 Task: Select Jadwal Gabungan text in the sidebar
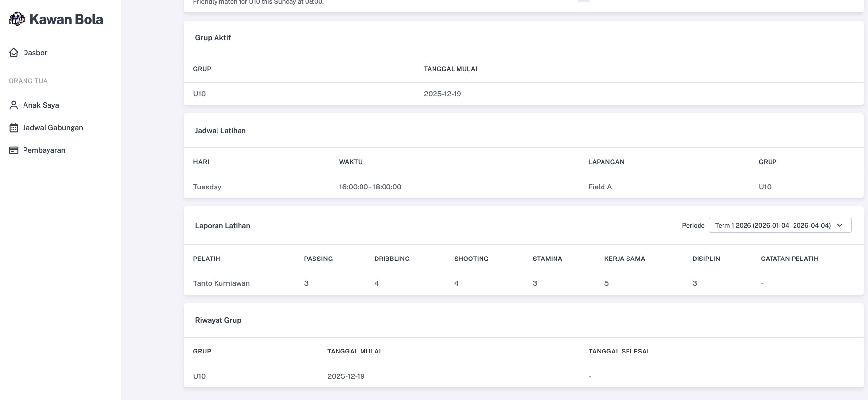[53, 128]
